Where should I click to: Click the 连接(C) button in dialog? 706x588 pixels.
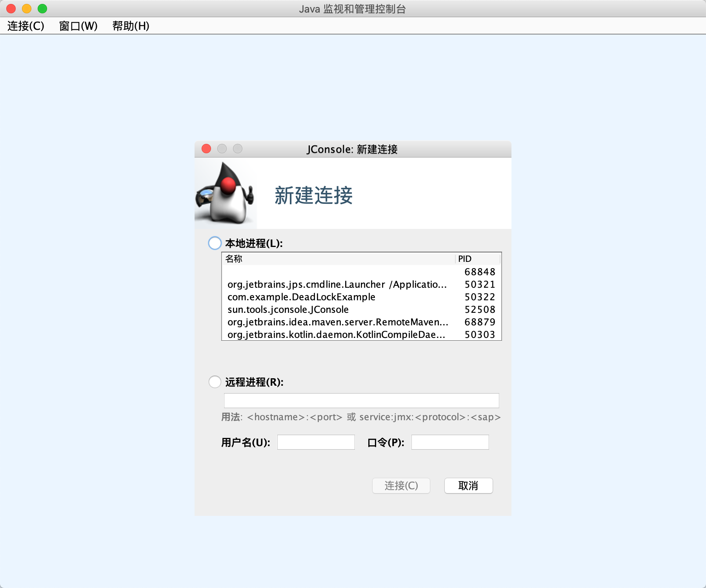[401, 486]
